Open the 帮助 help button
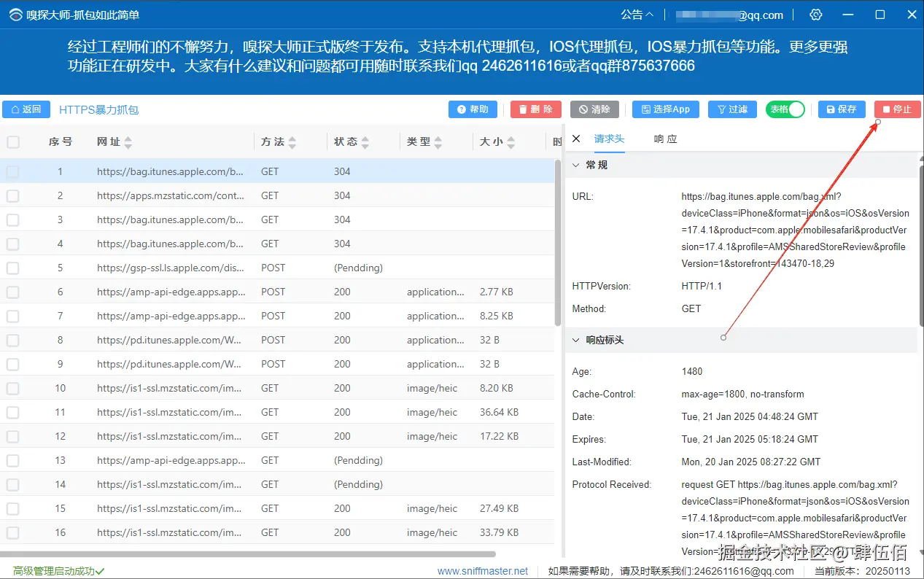Viewport: 924px width, 579px height. click(473, 109)
